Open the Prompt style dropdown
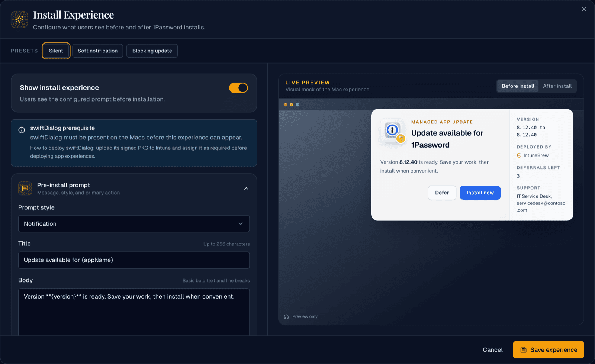This screenshot has height=364, width=595. (134, 224)
